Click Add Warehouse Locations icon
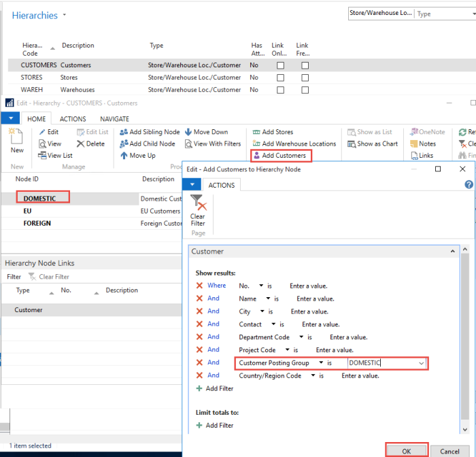 256,143
